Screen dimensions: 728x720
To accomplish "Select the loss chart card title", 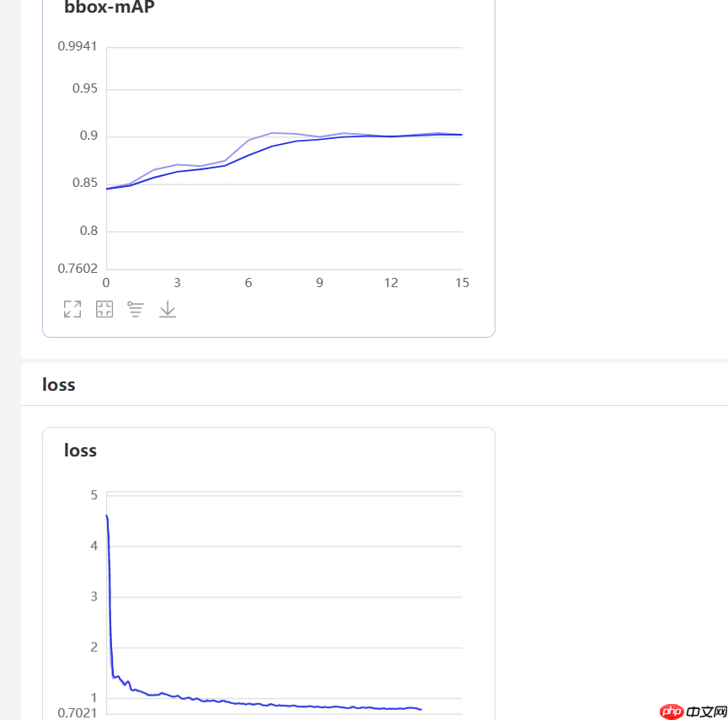I will 80,451.
